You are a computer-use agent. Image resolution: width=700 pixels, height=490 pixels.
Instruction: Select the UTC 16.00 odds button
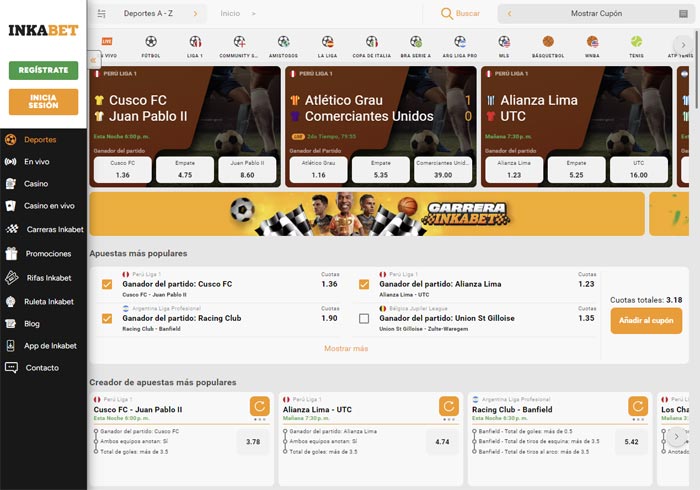[639, 170]
